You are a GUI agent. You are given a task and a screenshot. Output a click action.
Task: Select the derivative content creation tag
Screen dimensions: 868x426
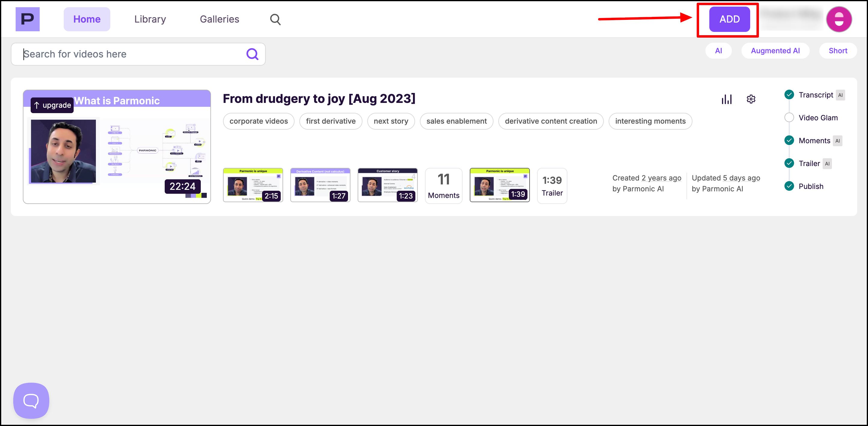coord(551,121)
